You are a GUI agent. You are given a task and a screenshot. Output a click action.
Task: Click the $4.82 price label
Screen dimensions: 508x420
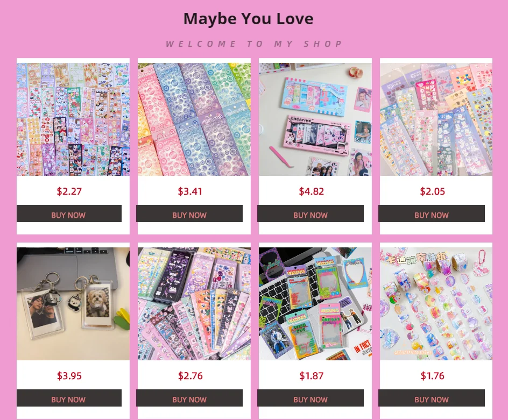tap(312, 191)
